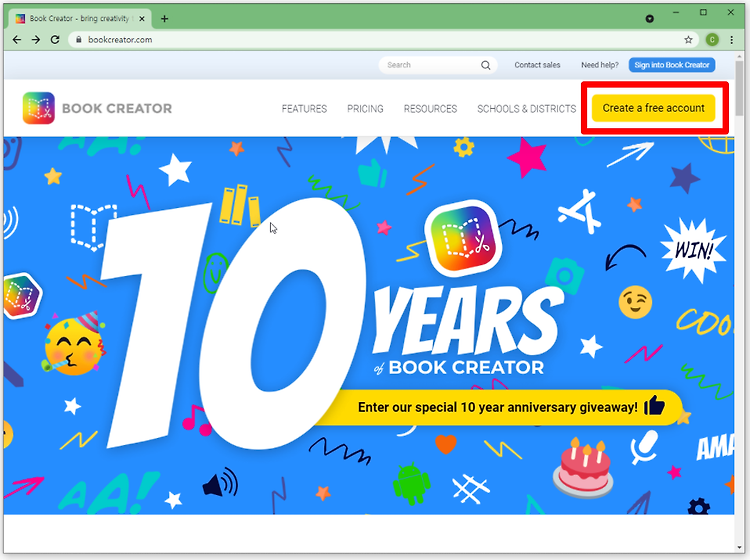The width and height of the screenshot is (750, 560).
Task: Open Chrome's three-dot menu
Action: 731,40
